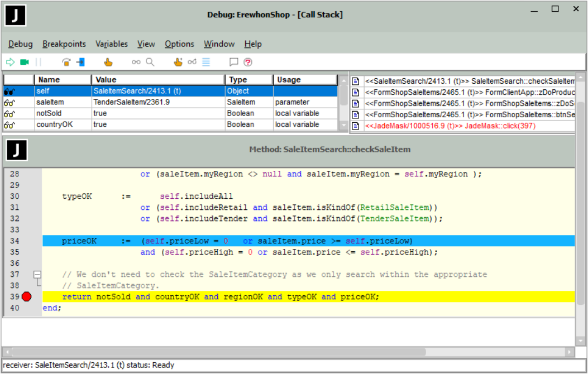
Task: Collapse the comment block at line 37
Action: [37, 275]
